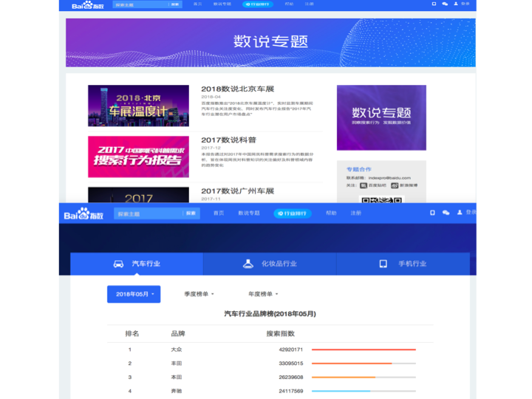This screenshot has height=399, width=532.
Task: Open the 2017数说科普 article title
Action: [x=228, y=140]
